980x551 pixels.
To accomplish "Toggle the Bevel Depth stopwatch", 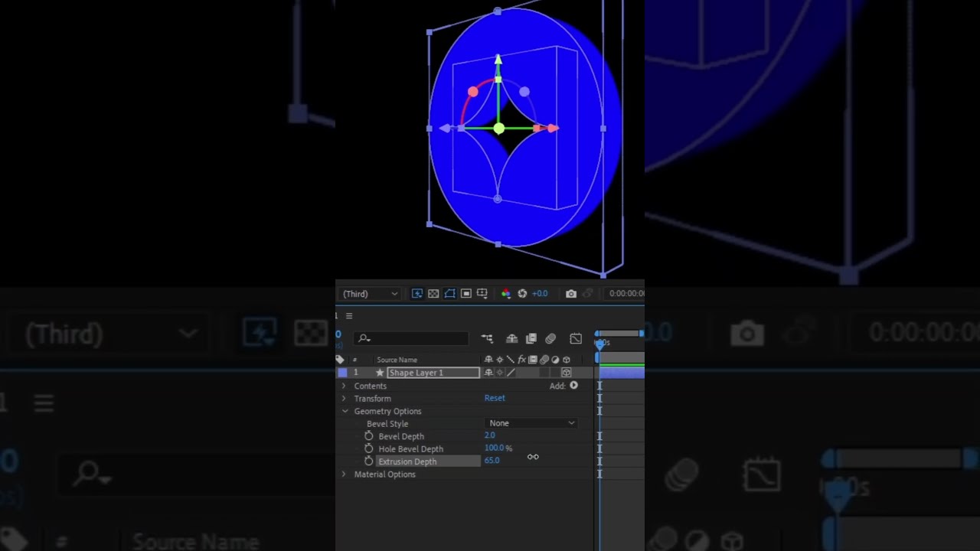I will [x=368, y=436].
